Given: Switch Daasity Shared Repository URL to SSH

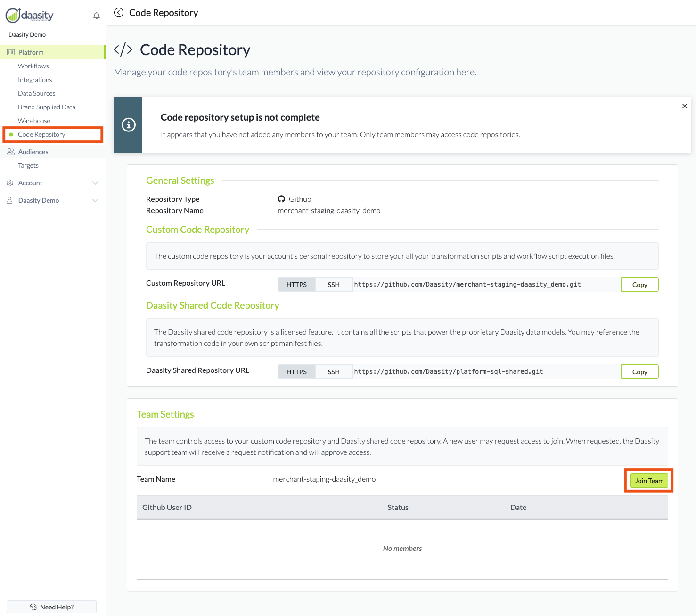Looking at the screenshot, I should [x=334, y=372].
